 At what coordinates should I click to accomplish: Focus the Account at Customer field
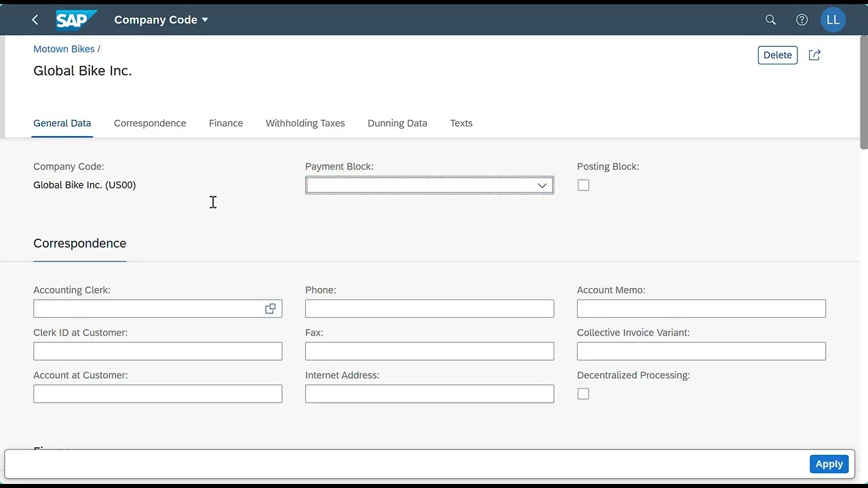point(157,394)
